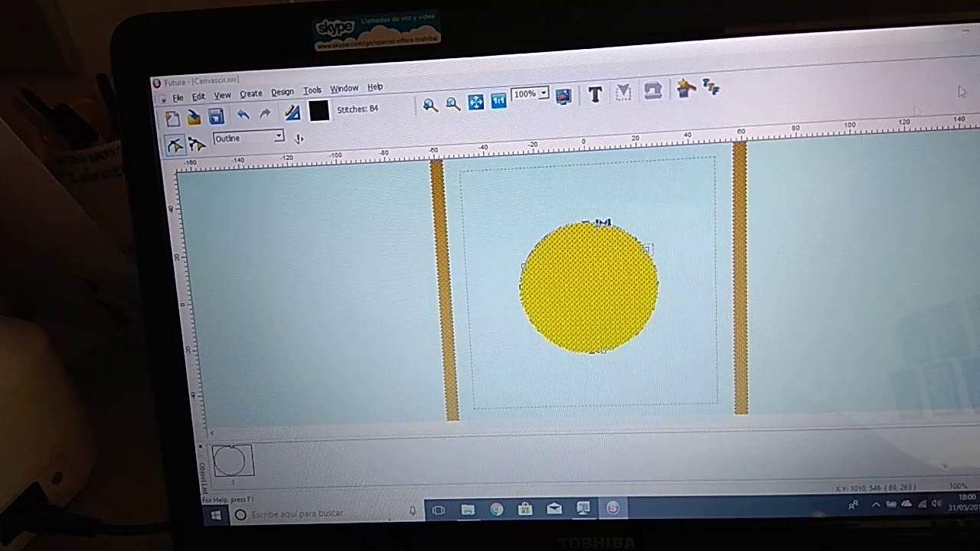980x551 pixels.
Task: Open the Help menu
Action: 375,87
